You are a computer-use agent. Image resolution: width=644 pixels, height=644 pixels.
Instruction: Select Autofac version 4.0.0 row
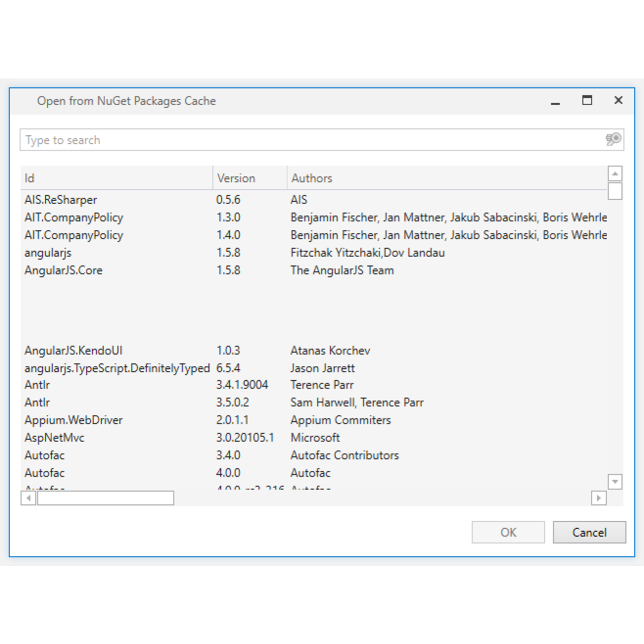click(x=314, y=473)
